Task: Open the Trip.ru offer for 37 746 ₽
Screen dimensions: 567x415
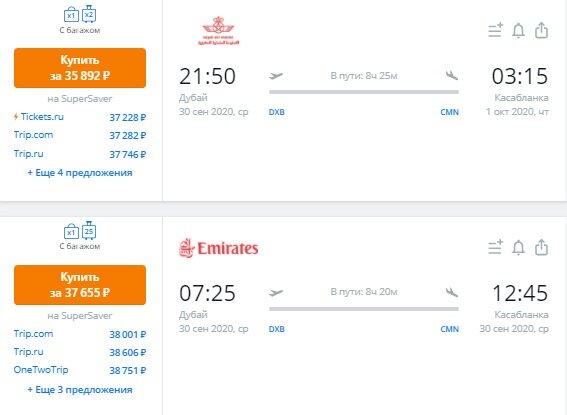Action: 80,154
